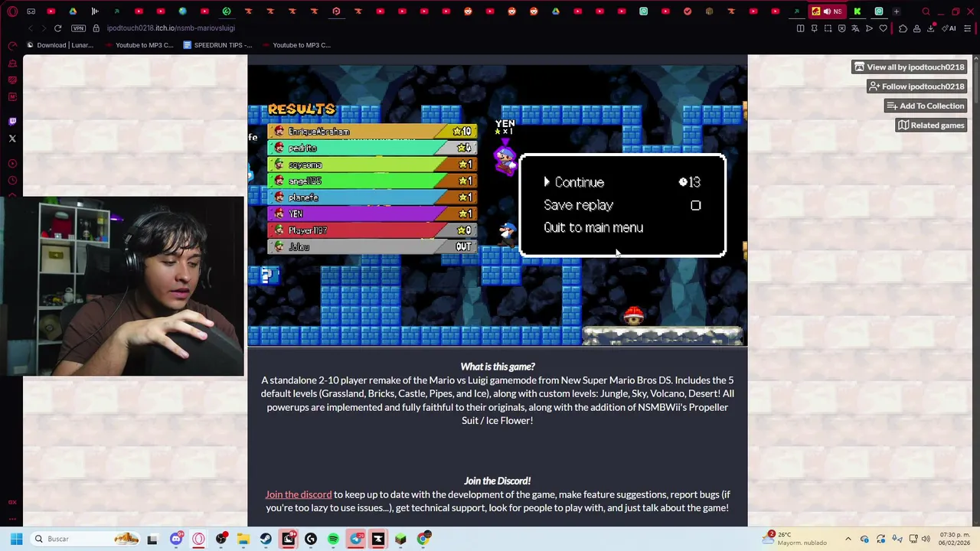The height and width of the screenshot is (551, 980).
Task: Open the weather widget showing 26°C
Action: [795, 539]
